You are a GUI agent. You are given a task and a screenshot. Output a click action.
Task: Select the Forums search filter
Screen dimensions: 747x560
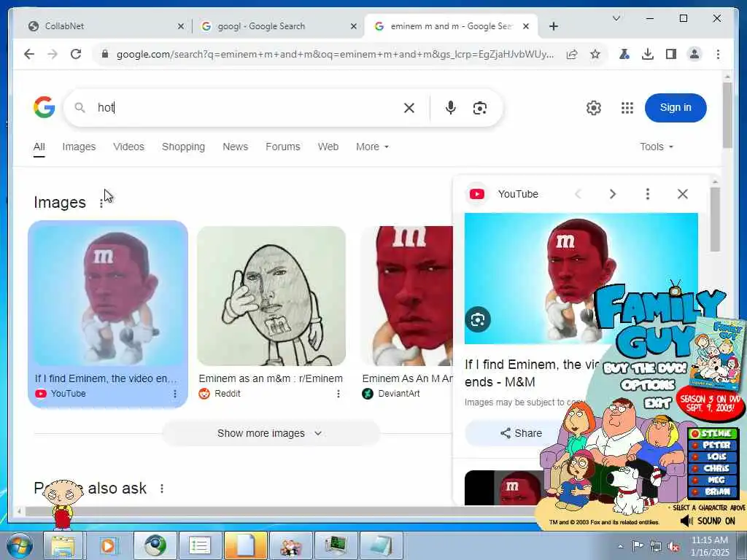click(283, 147)
